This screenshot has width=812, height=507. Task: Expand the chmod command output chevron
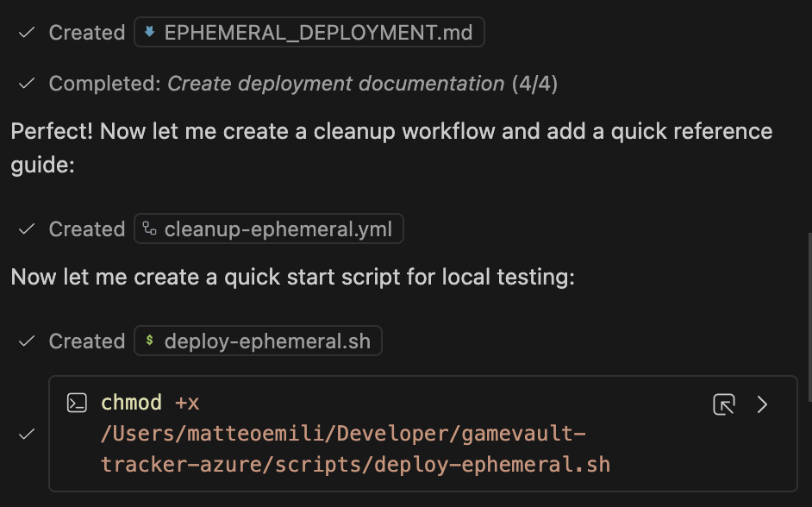point(762,404)
